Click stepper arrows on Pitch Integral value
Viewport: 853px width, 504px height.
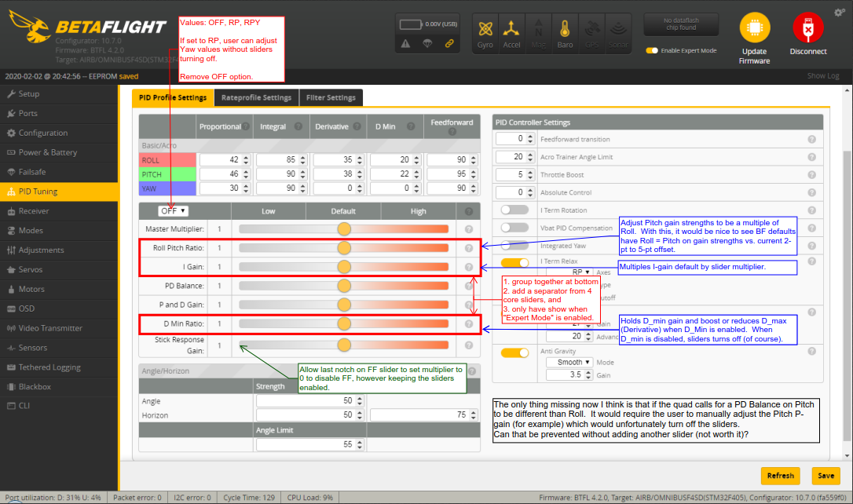point(303,174)
